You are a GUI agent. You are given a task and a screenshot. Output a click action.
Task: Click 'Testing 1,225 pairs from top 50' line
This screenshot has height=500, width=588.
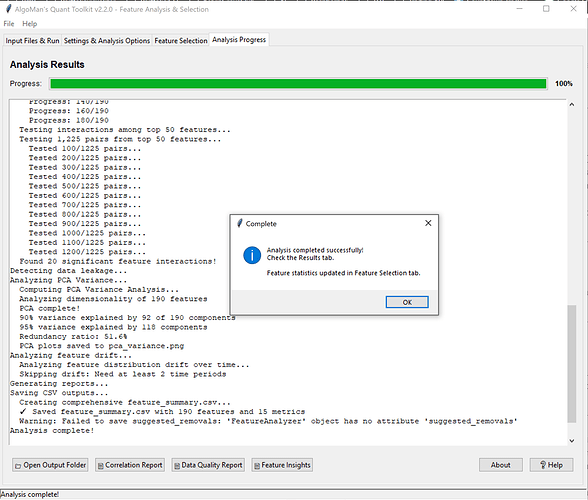[120, 139]
